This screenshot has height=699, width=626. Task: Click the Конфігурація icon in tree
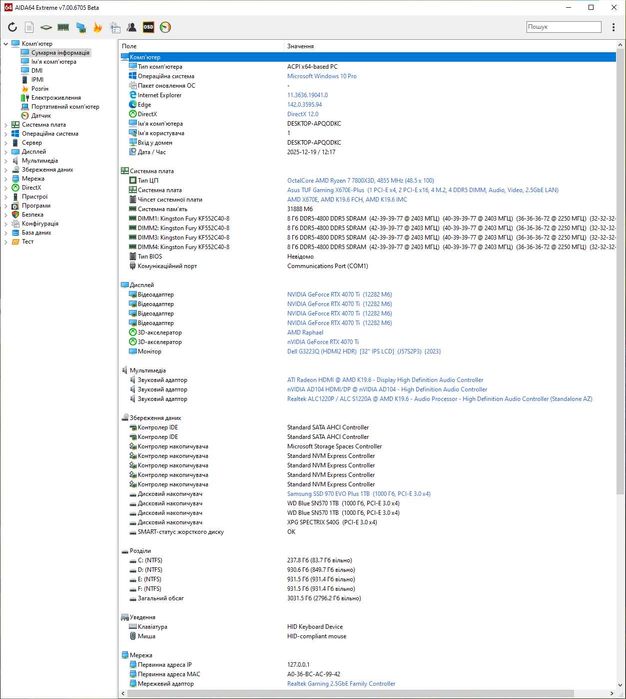point(15,224)
